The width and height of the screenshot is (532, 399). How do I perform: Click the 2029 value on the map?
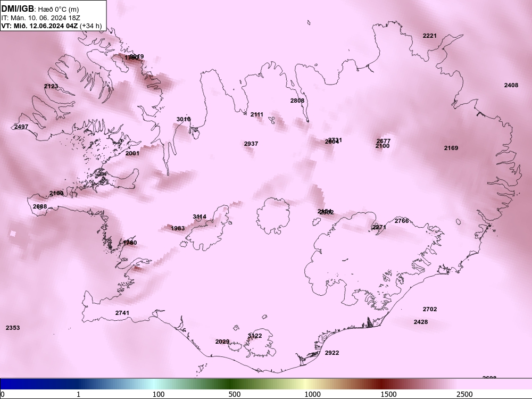222,342
